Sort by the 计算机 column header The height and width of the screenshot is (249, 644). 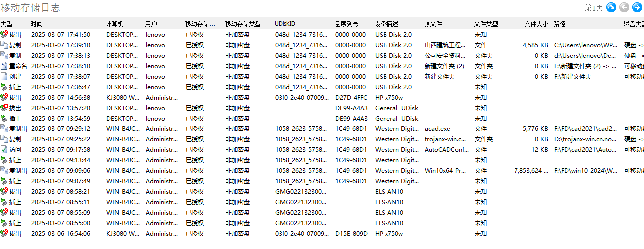point(115,24)
